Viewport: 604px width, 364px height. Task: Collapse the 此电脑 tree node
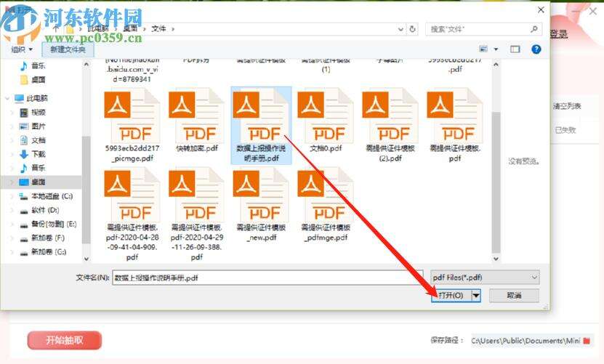[7, 99]
